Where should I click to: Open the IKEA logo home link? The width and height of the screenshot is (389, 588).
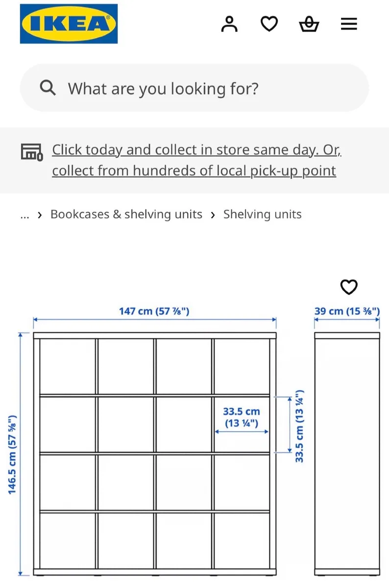(x=69, y=24)
